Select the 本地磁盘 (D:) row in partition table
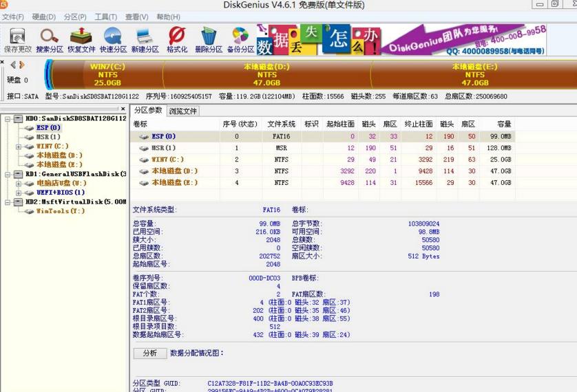Image resolution: width=577 pixels, height=392 pixels. point(323,171)
